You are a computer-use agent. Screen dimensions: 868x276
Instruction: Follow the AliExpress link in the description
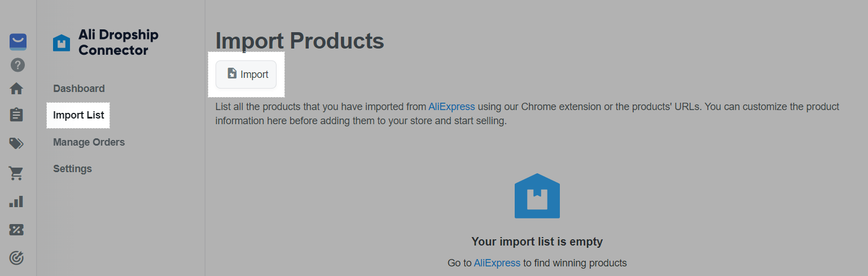pyautogui.click(x=451, y=107)
